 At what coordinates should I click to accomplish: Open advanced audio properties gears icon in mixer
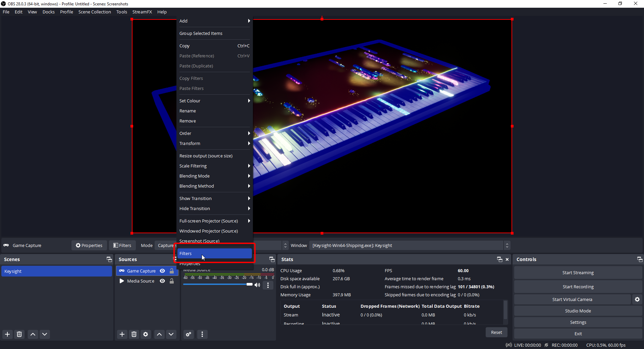click(x=189, y=334)
